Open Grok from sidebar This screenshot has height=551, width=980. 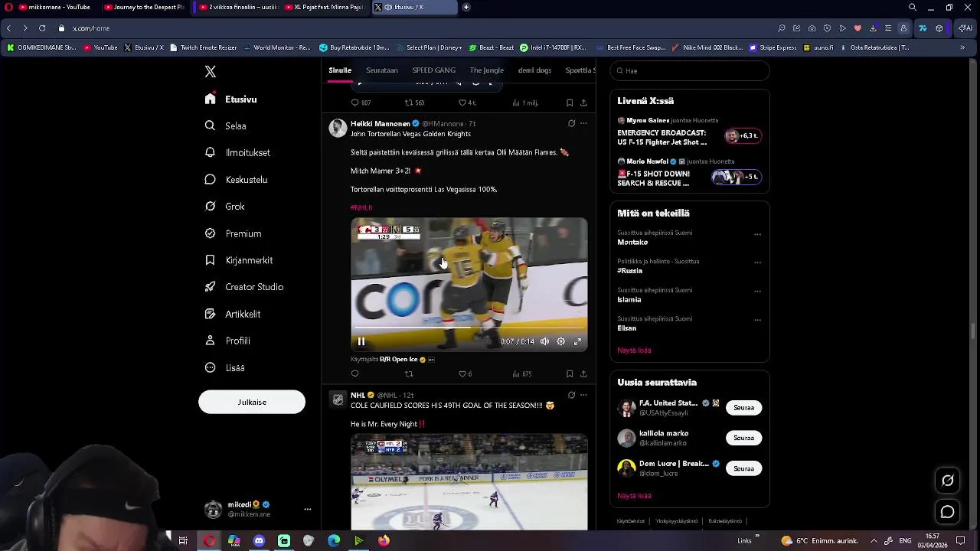[x=225, y=207]
